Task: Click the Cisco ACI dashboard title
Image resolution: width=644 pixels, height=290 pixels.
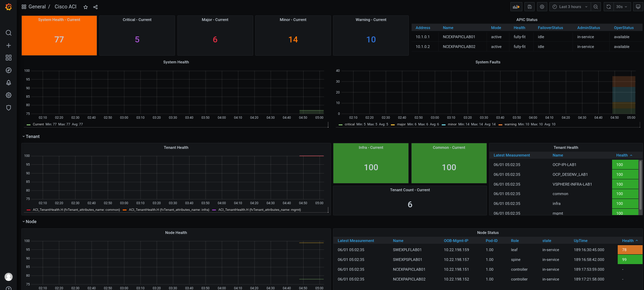Action: 66,7
